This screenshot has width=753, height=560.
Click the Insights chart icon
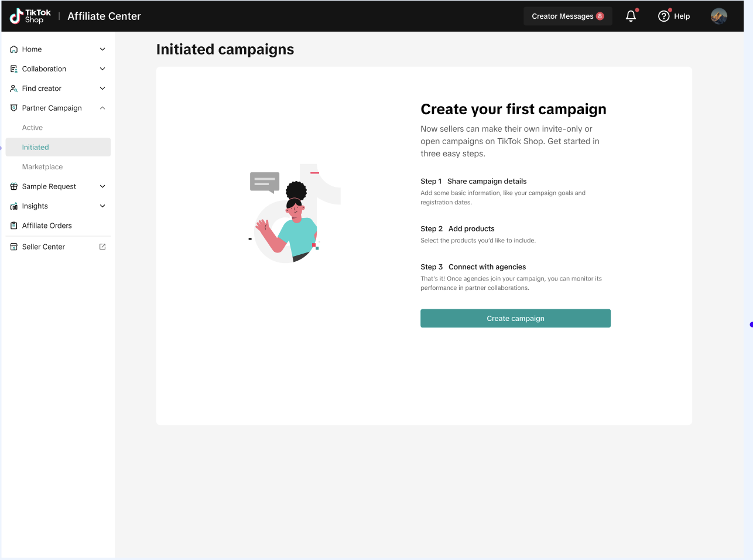[14, 206]
